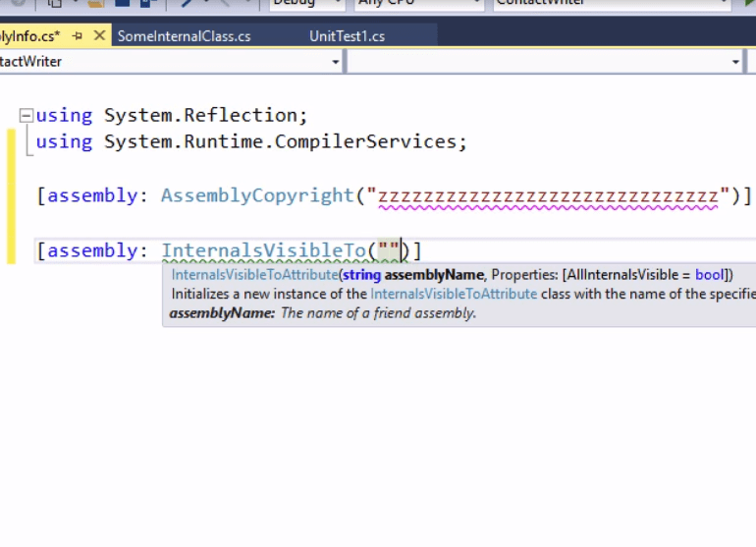Image resolution: width=756 pixels, height=547 pixels.
Task: Click the assembly keyword on the AssemblyCopyright line
Action: click(x=92, y=195)
